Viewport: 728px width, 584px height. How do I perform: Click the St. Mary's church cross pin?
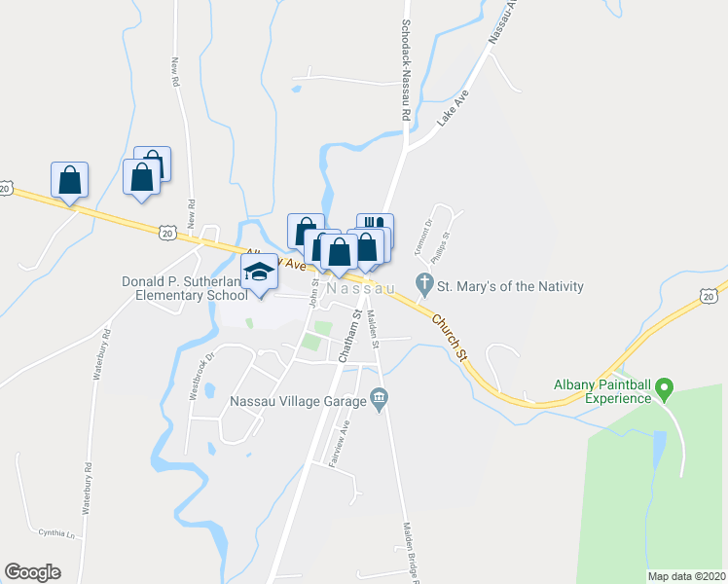click(x=424, y=284)
